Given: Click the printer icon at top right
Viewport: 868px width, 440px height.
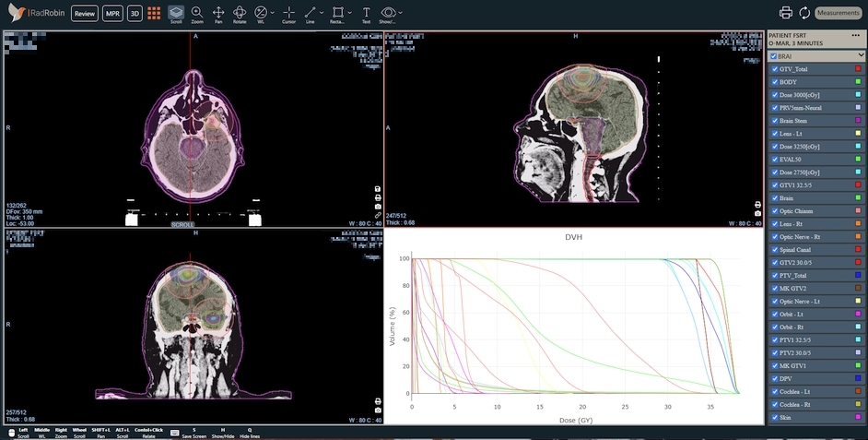Looking at the screenshot, I should 785,13.
